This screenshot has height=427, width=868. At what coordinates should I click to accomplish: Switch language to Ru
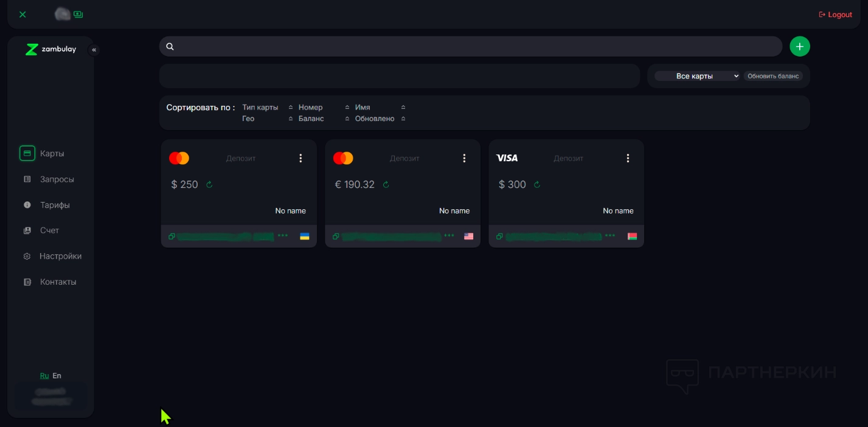44,375
